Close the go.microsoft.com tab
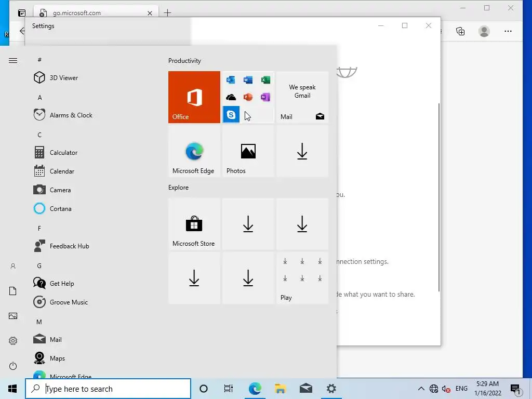 (x=150, y=13)
